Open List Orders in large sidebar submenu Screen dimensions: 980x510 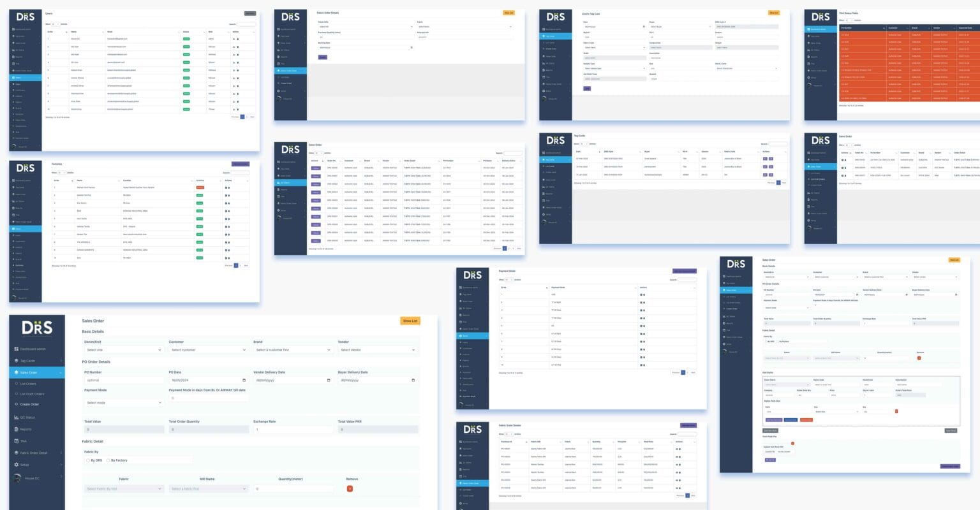pyautogui.click(x=28, y=384)
